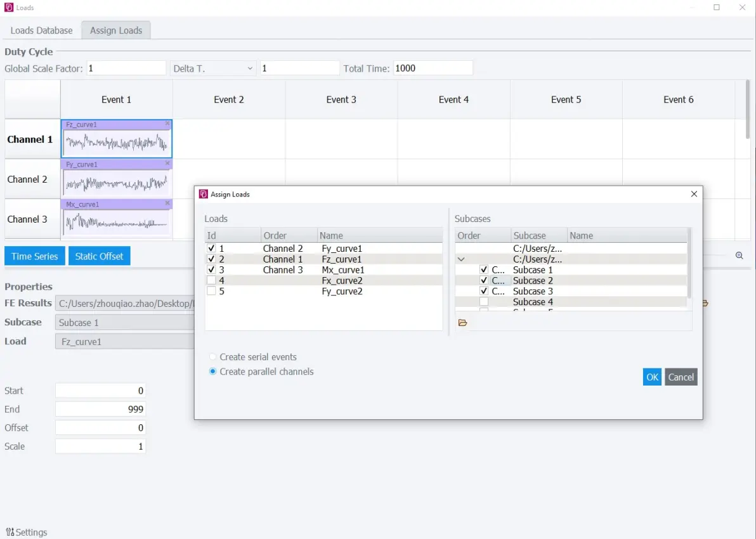The height and width of the screenshot is (539, 756).
Task: Remove Mx_curve1 from Channel 3
Action: [167, 204]
